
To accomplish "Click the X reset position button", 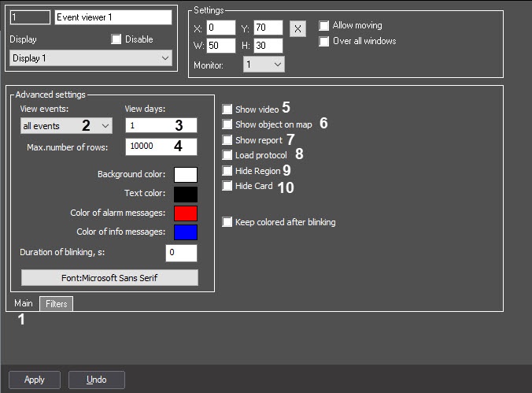I will click(x=297, y=28).
